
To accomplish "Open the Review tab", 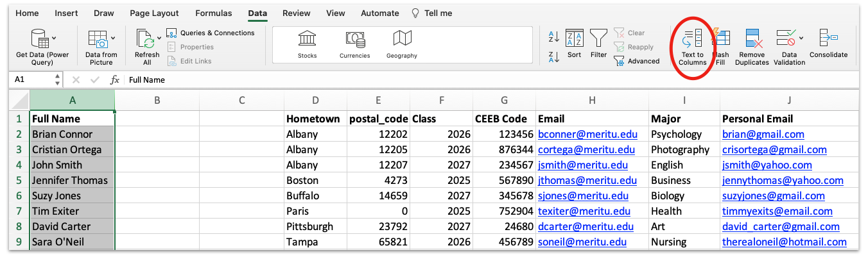I will click(297, 13).
